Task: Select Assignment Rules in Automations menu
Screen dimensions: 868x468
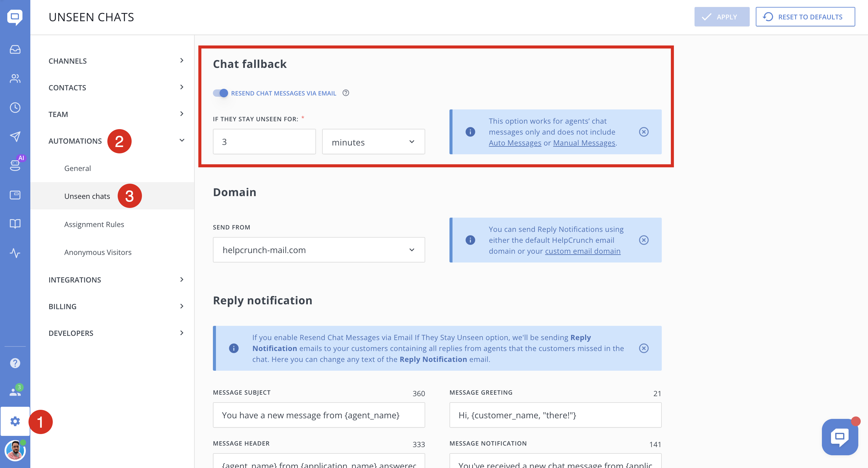Action: [94, 224]
